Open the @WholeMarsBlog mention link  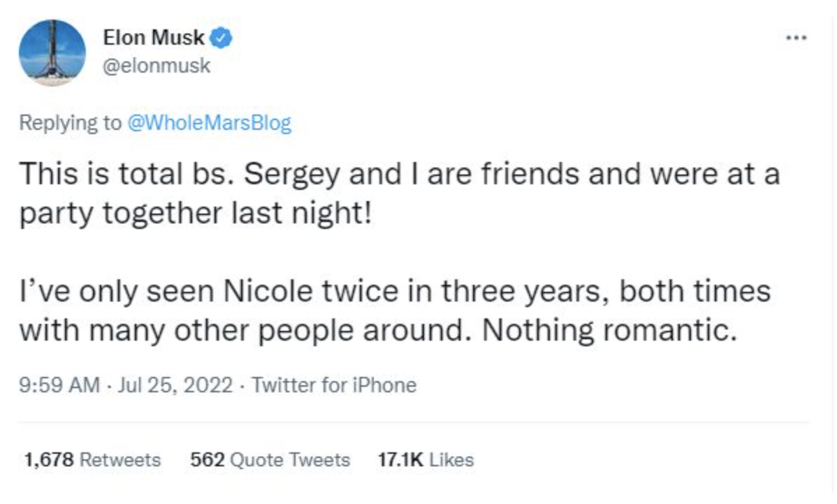click(x=209, y=124)
